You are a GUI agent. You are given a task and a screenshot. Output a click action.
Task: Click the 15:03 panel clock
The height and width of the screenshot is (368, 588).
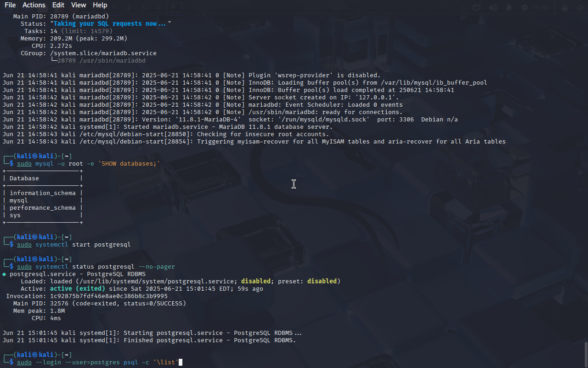click(x=541, y=8)
